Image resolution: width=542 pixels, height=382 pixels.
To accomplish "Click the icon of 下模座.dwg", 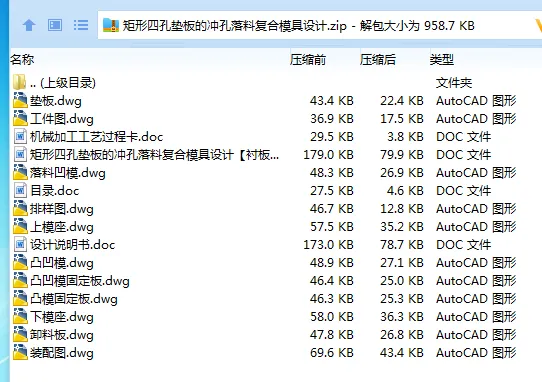I will [20, 316].
